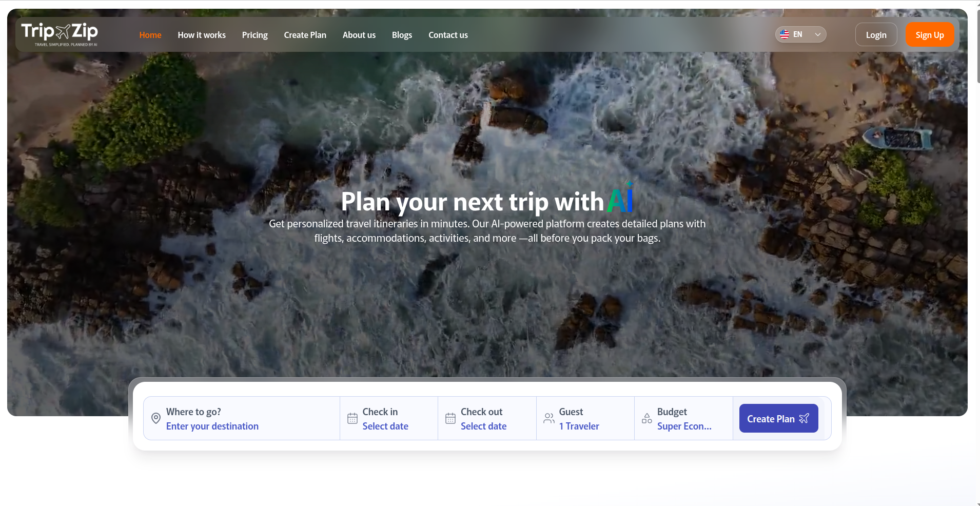
Task: Navigate to Pricing in the navbar
Action: click(255, 35)
